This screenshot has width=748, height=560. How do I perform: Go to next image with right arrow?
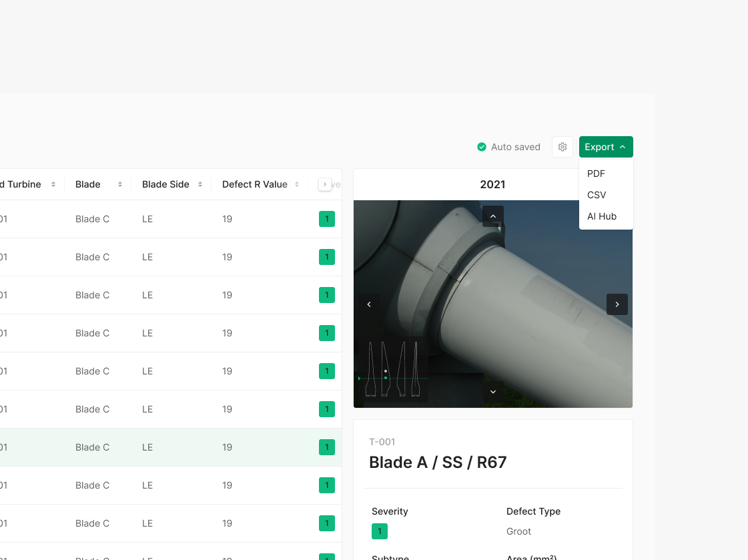[x=617, y=304]
